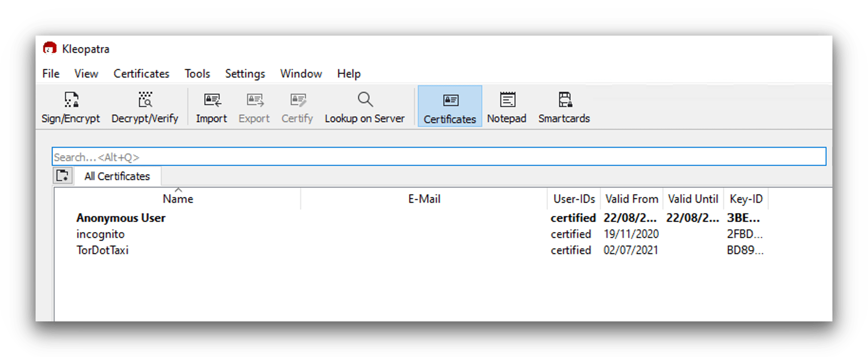Open the Settings menu
This screenshot has width=868, height=357.
point(245,74)
